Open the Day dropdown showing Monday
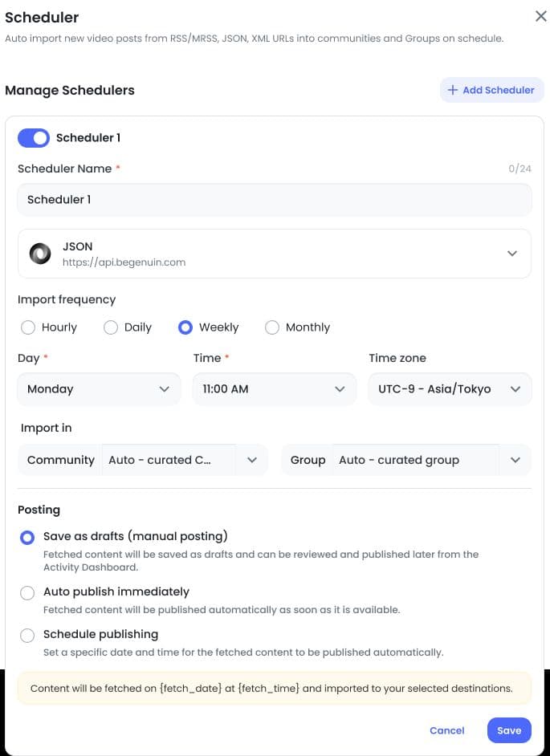 tap(99, 389)
